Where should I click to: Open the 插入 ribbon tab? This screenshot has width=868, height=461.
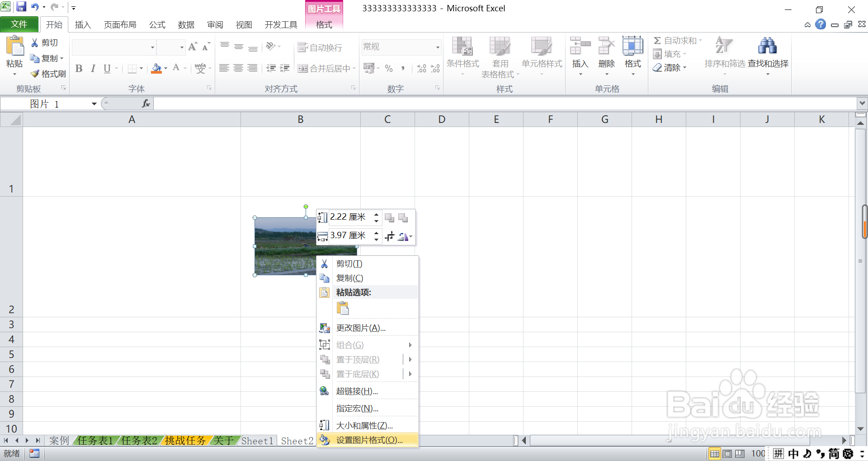tap(83, 24)
